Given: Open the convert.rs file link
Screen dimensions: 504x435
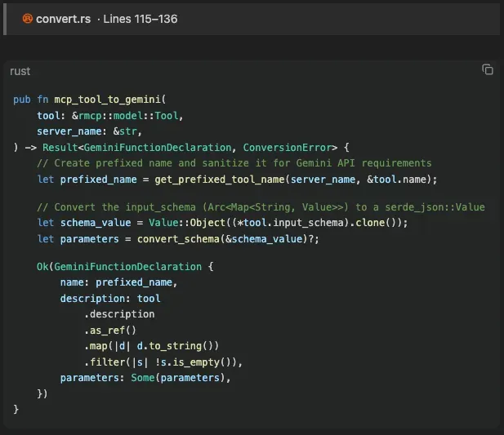Looking at the screenshot, I should click(64, 19).
